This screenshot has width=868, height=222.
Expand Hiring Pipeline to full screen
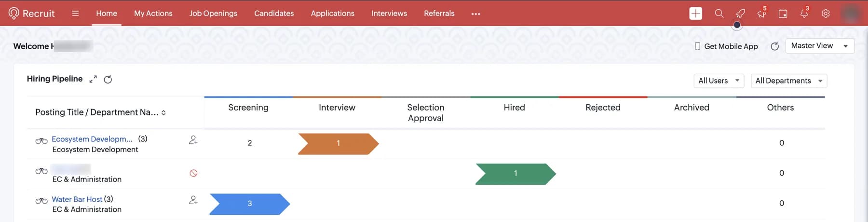(x=93, y=79)
